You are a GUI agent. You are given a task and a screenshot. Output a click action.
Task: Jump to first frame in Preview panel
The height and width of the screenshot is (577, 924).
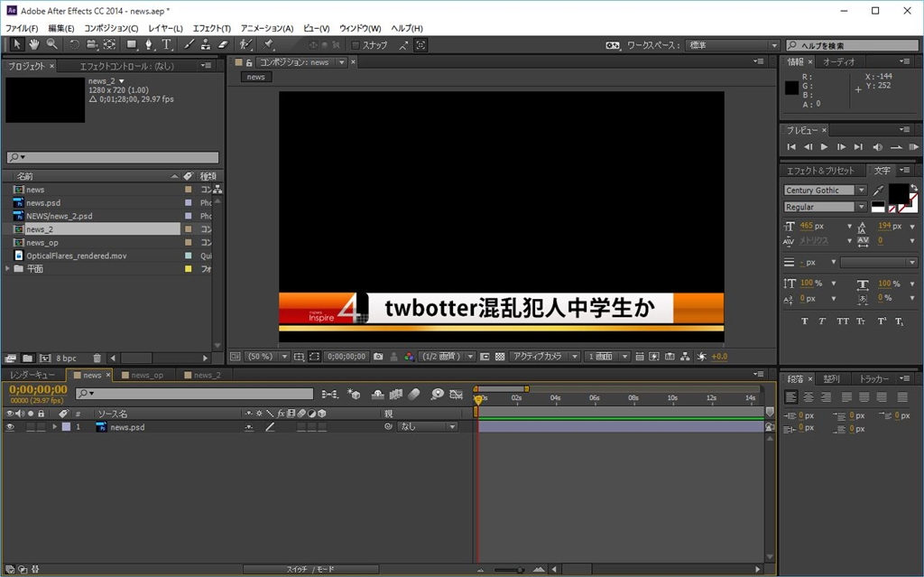tap(791, 147)
